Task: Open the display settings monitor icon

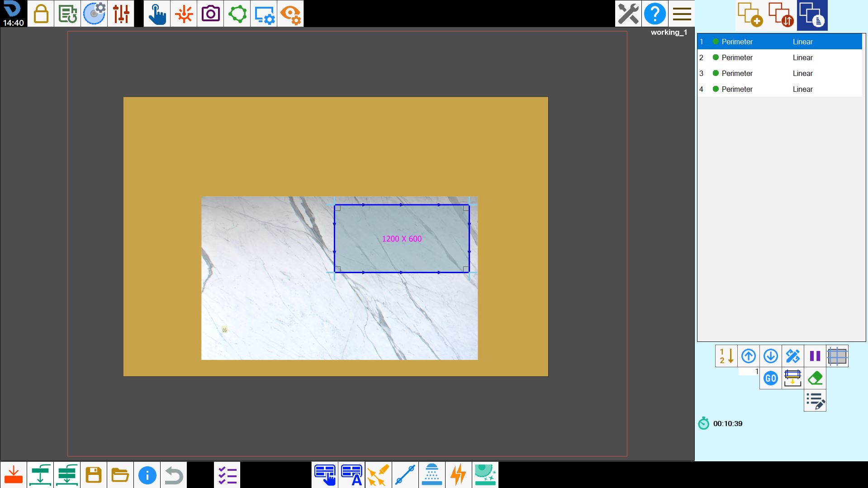Action: 264,14
